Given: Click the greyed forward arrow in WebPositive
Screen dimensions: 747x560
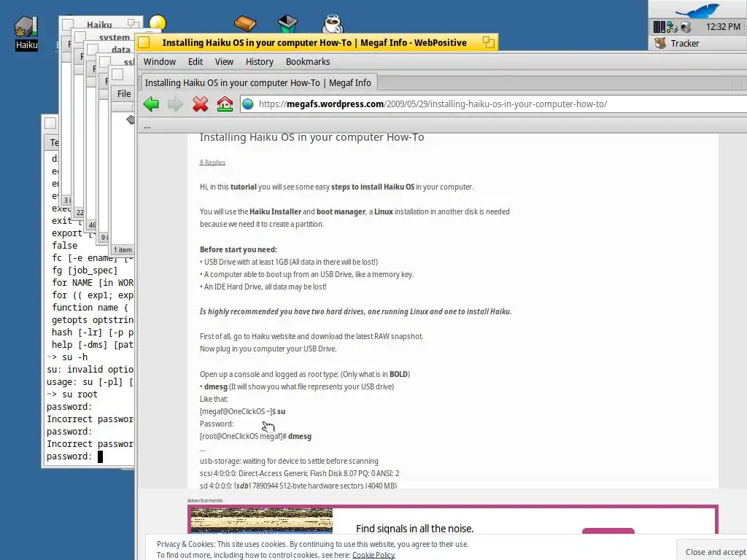Looking at the screenshot, I should (175, 104).
